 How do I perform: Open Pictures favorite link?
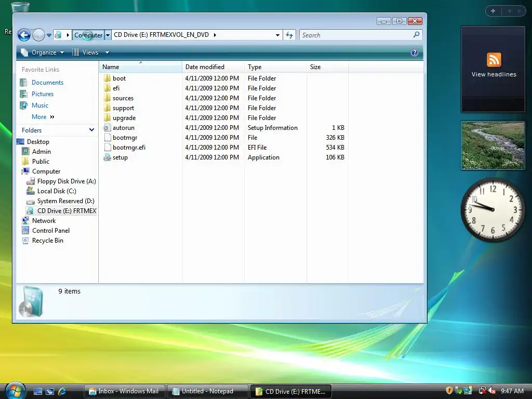tap(43, 94)
